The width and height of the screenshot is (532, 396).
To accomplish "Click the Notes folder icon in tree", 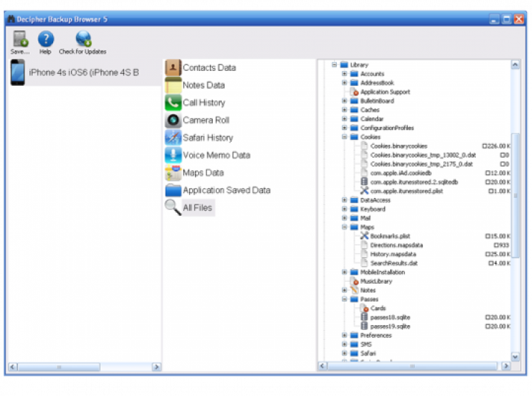I will [354, 290].
